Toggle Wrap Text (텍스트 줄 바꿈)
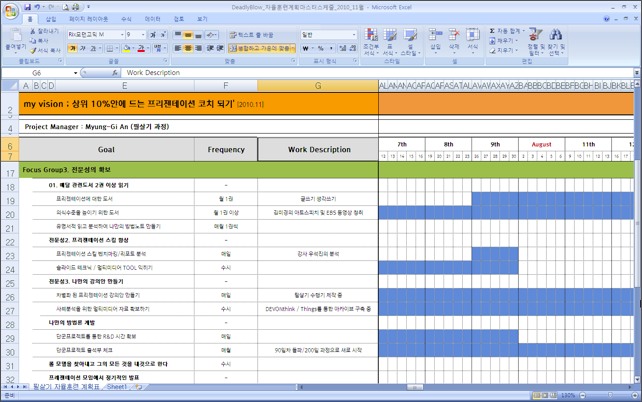Screen dimensions: 642x402 click(252, 35)
